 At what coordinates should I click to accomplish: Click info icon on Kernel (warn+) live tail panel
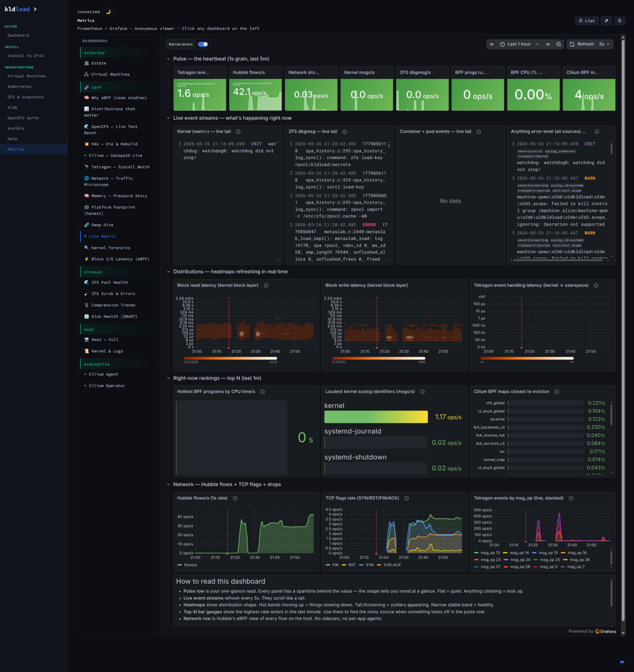[x=238, y=131]
